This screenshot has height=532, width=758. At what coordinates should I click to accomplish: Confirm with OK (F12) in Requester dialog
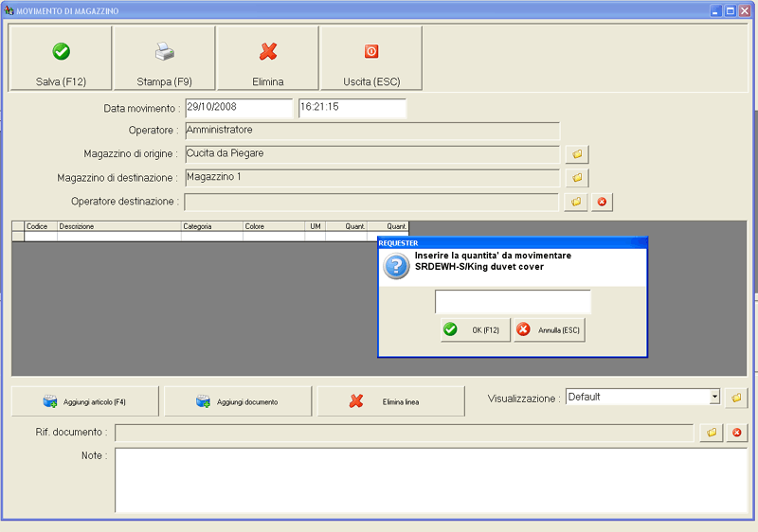tap(476, 330)
